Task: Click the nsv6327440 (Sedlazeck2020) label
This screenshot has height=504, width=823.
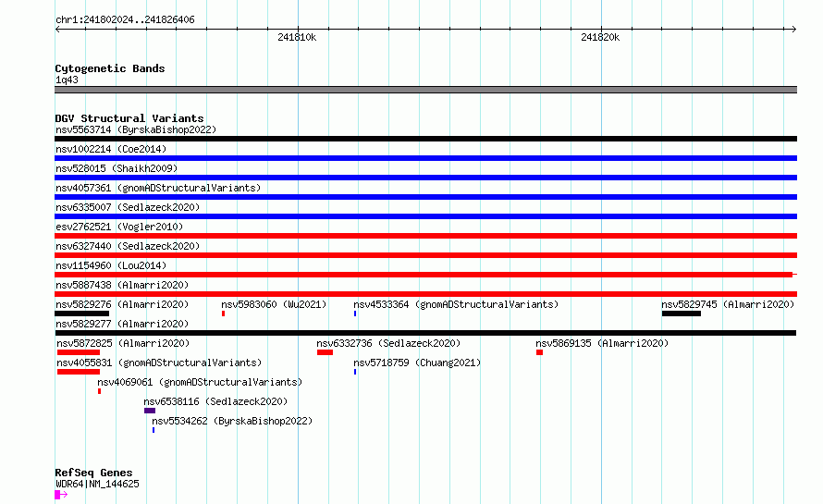Action: (128, 246)
